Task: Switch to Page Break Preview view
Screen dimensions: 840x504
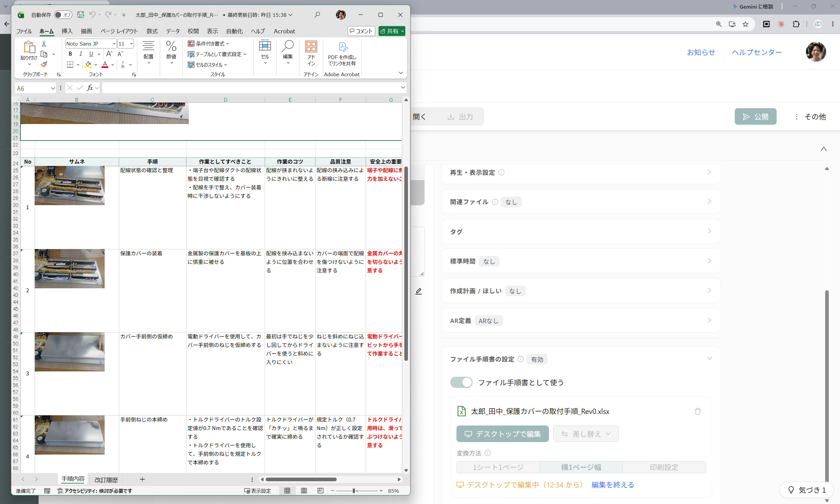Action: point(320,491)
